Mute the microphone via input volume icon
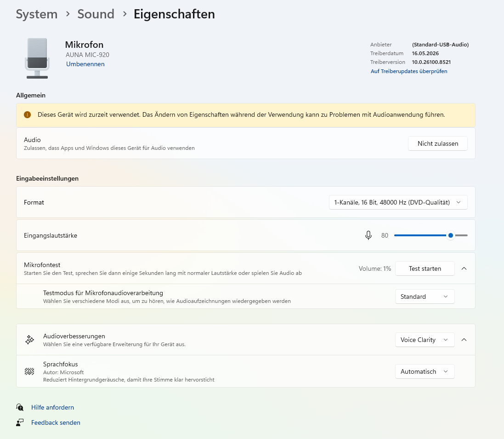Viewport: 504px width, 439px height. point(368,235)
